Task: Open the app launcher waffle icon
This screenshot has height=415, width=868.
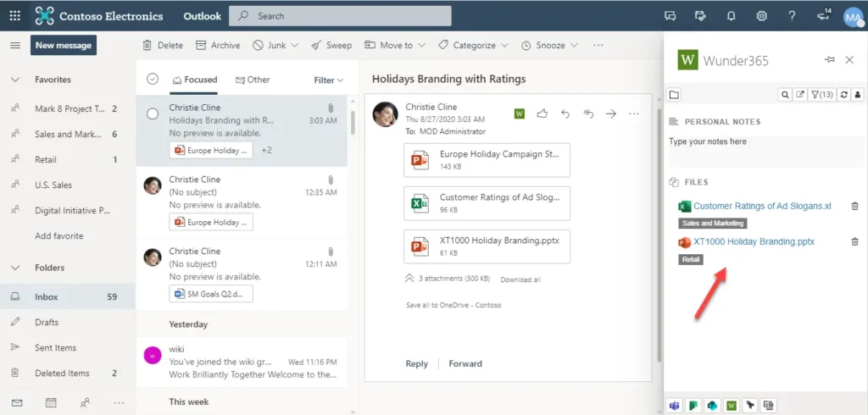Action: [14, 15]
